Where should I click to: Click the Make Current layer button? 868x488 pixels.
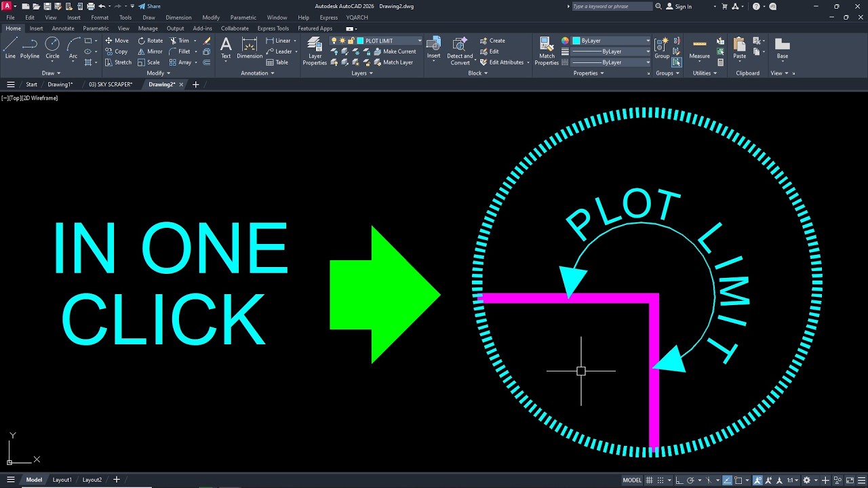[x=395, y=52]
